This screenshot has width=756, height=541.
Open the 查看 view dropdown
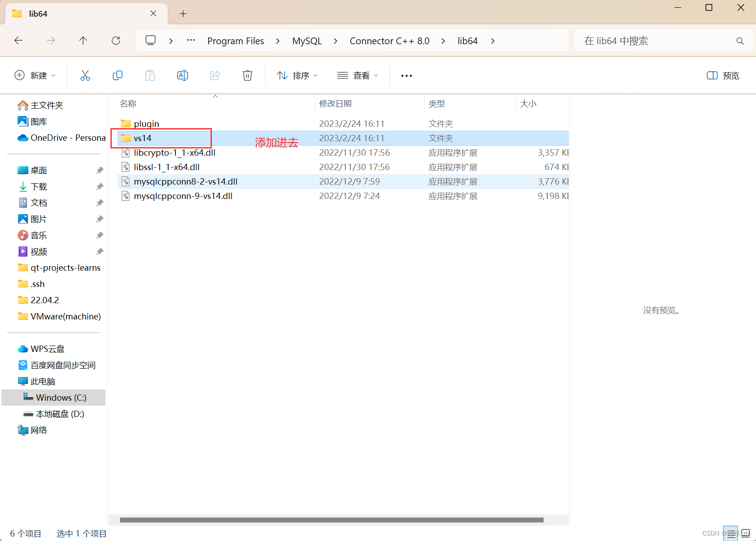click(x=358, y=75)
